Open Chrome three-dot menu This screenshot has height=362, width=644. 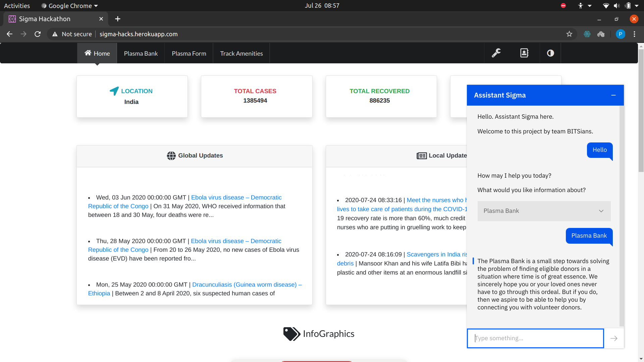point(634,34)
